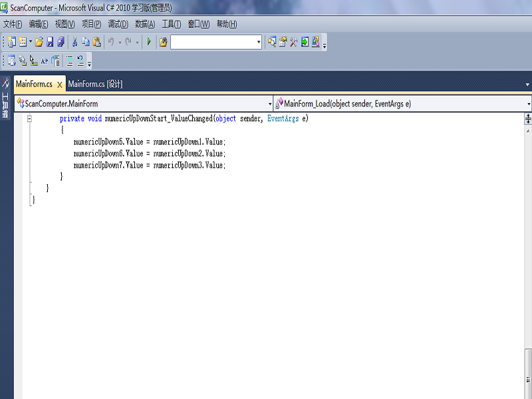Open Solution Explorer via magnifier icon
Screen dimensions: 532x399
tap(272, 42)
